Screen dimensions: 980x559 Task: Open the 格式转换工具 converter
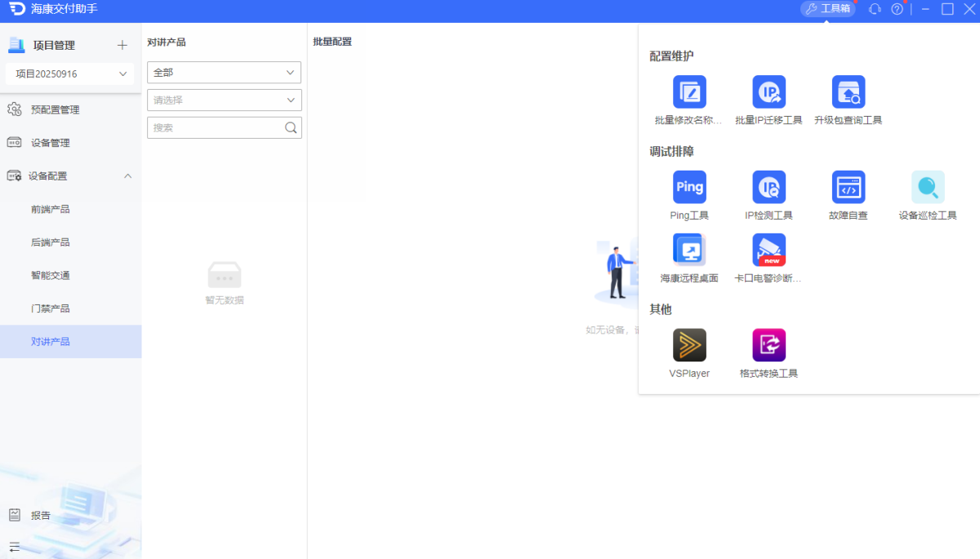pos(768,345)
